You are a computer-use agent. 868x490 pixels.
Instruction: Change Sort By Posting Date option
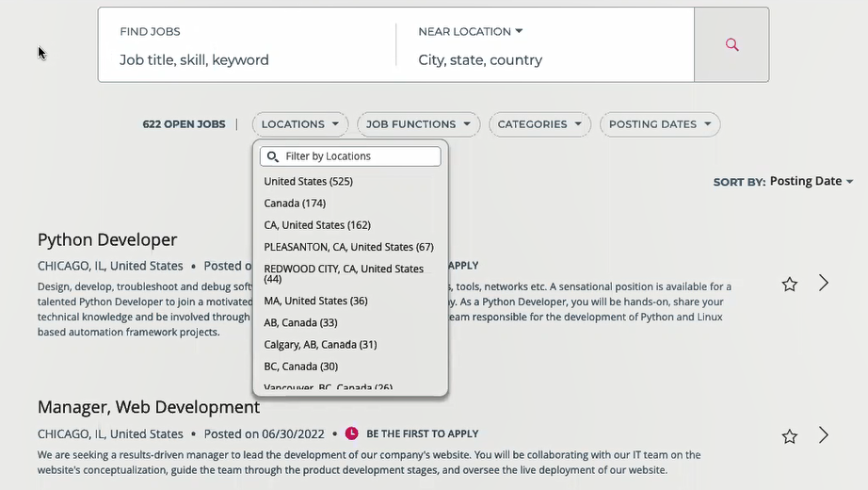point(812,181)
